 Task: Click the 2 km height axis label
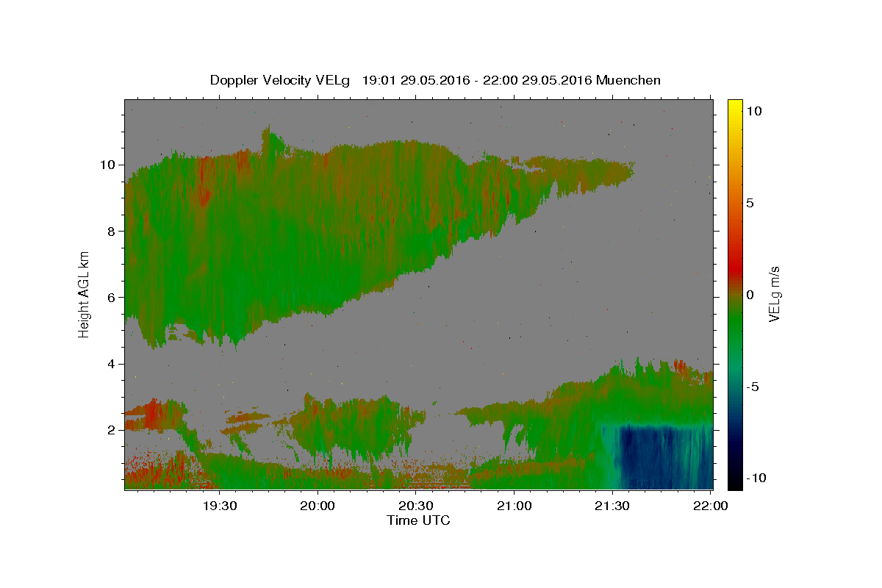tap(113, 430)
